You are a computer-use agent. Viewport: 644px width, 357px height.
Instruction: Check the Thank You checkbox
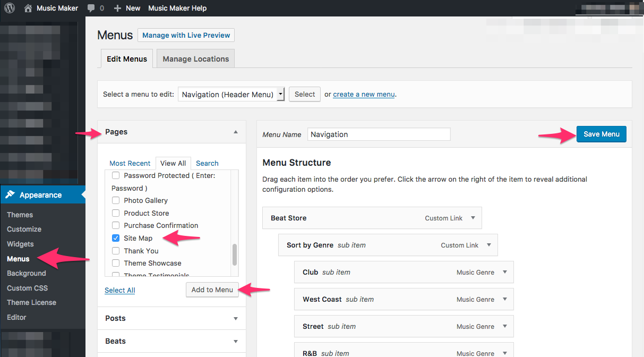pos(115,251)
